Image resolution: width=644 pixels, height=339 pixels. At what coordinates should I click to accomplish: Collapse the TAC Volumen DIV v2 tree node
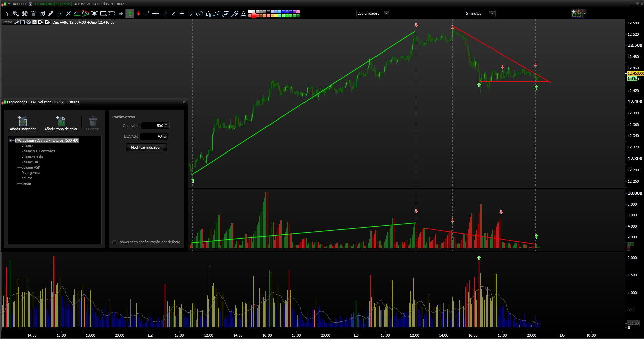11,140
